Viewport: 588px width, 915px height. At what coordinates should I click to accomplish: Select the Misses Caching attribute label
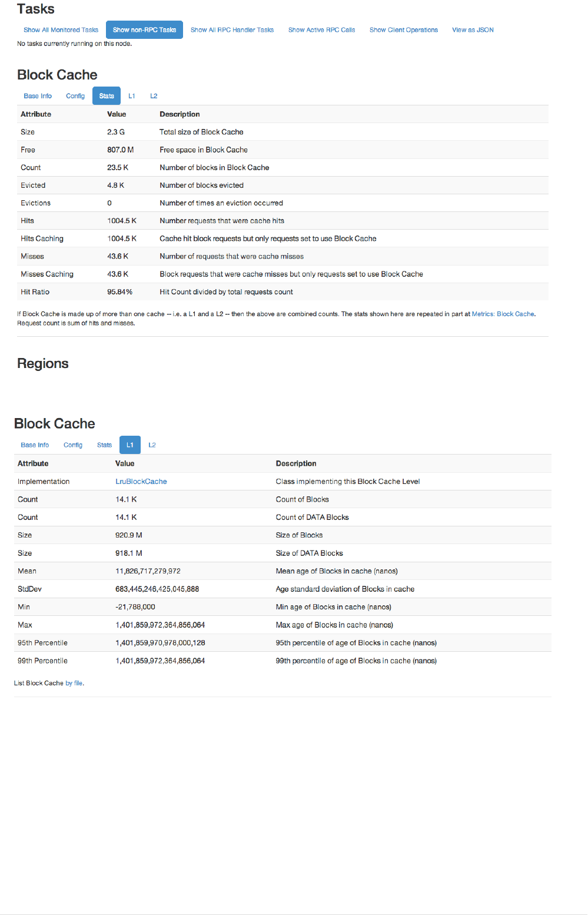coord(47,274)
